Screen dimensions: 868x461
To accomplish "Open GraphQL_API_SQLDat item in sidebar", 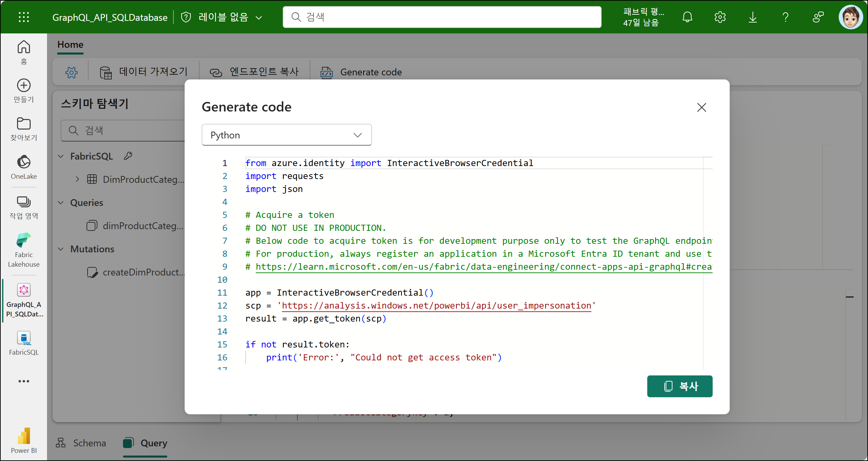I will pyautogui.click(x=25, y=300).
